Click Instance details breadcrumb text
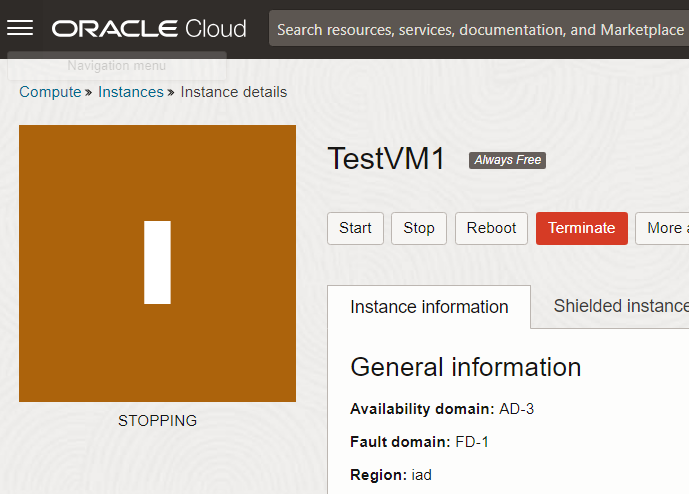Viewport: 689px width, 494px height. click(233, 92)
